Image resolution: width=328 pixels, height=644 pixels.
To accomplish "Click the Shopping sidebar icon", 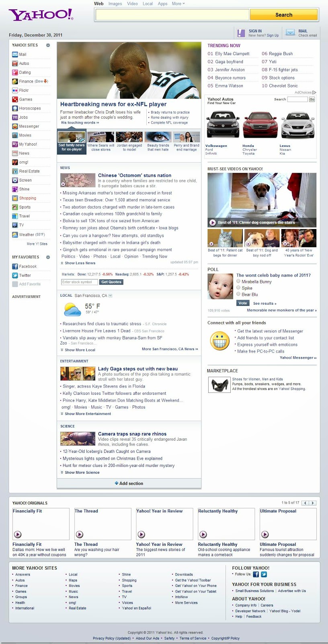I will click(x=15, y=198).
